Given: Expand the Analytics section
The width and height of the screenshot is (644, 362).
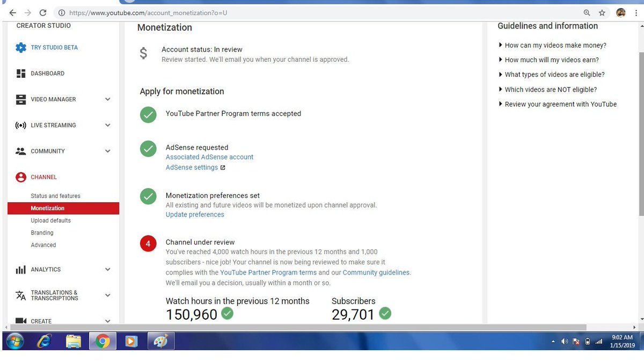Looking at the screenshot, I should (108, 270).
